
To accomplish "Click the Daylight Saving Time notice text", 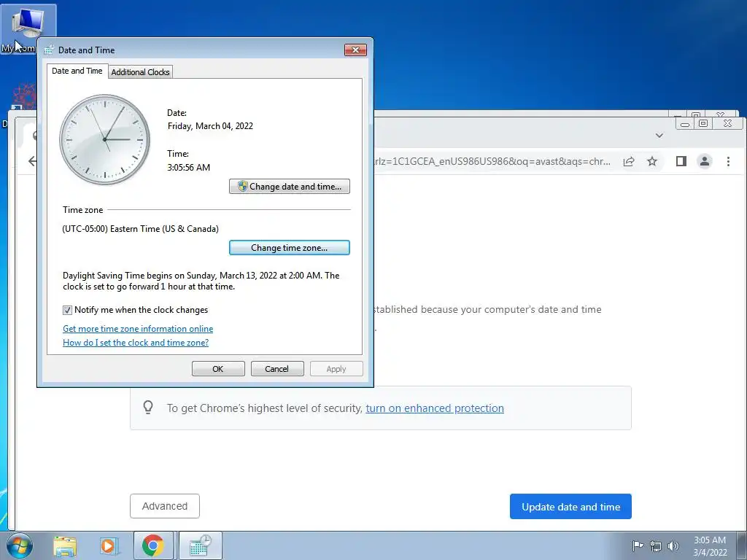I will (201, 281).
